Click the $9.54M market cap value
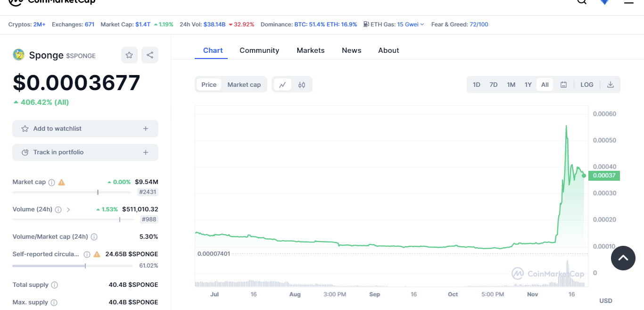Screen dimensions: 644x310 [x=147, y=182]
